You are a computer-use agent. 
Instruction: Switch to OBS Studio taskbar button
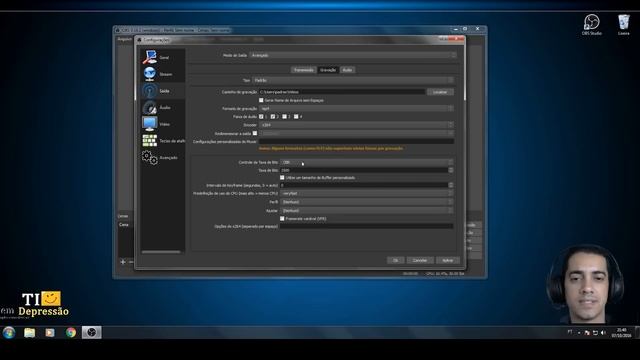click(91, 333)
